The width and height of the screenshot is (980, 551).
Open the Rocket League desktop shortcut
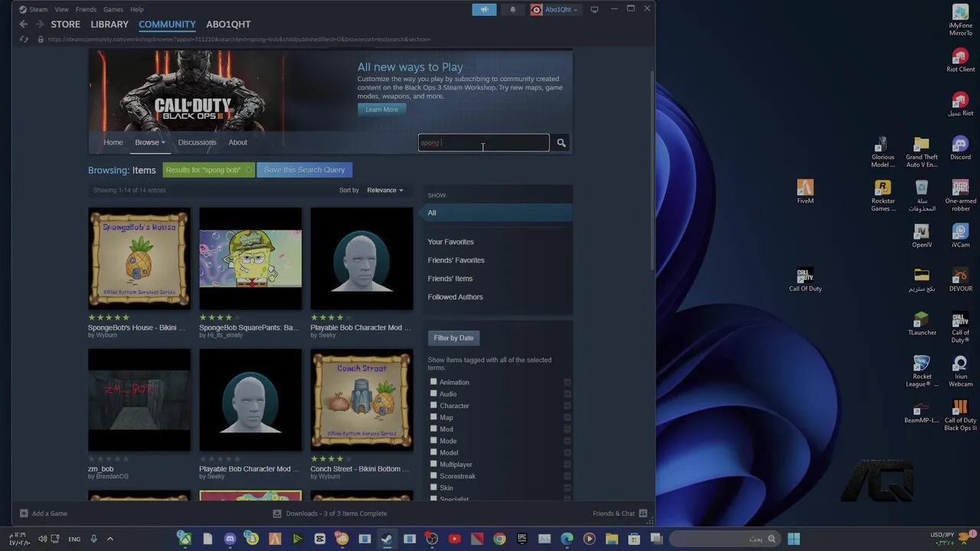[x=922, y=371]
